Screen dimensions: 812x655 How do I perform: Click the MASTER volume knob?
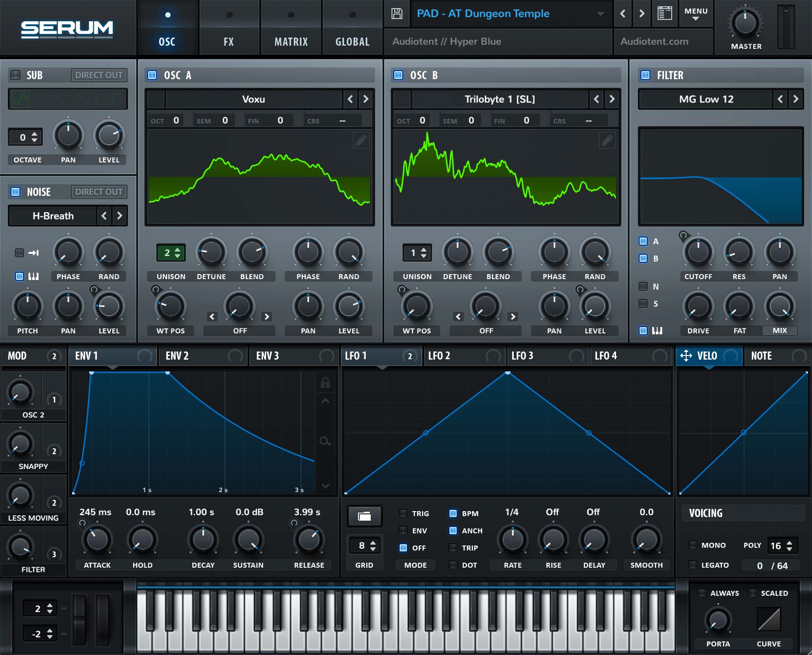tap(745, 24)
